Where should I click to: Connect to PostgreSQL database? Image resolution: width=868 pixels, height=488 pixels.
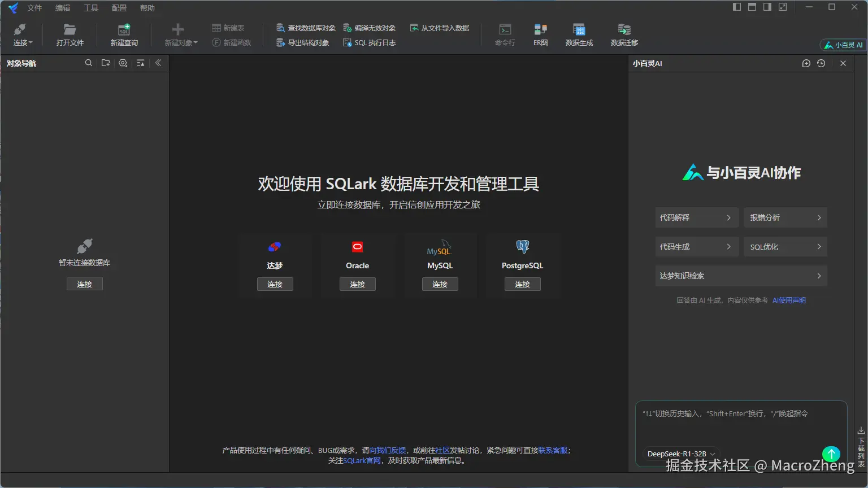523,284
